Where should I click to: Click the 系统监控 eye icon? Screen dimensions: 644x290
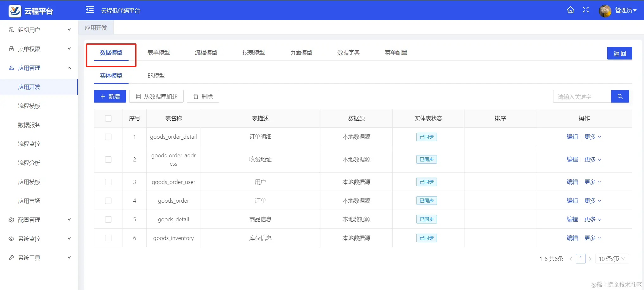11,239
